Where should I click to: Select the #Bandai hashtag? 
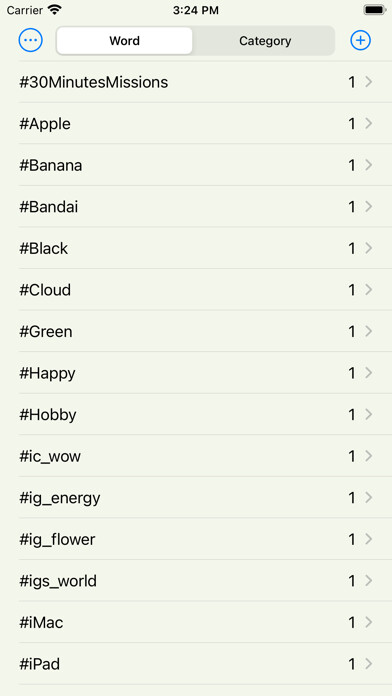click(205, 207)
